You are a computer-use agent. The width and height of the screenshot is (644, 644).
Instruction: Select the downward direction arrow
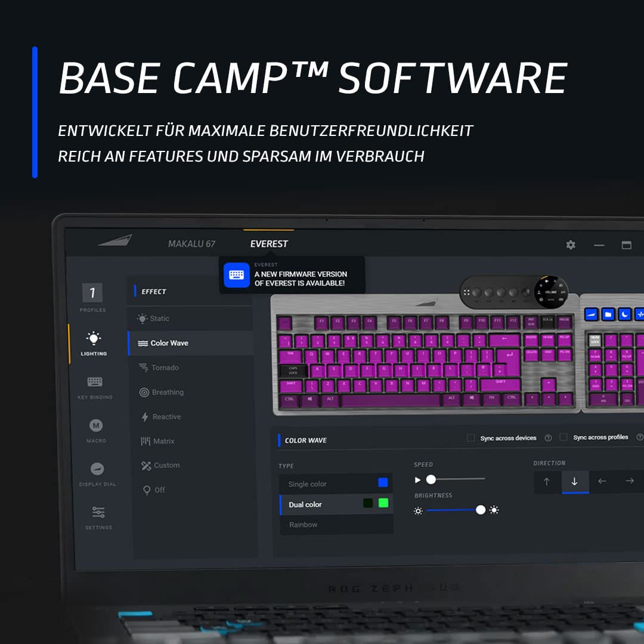(575, 481)
